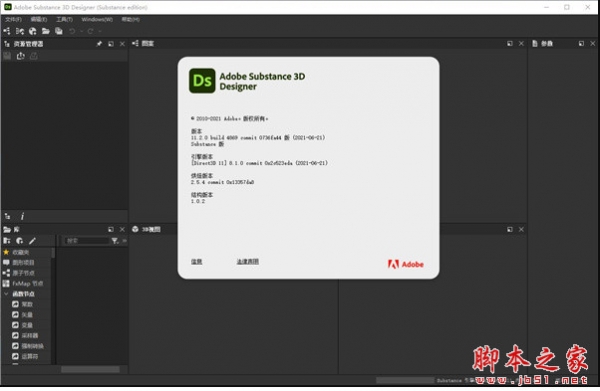Click the save icon in Explorer toolbar

7,56
